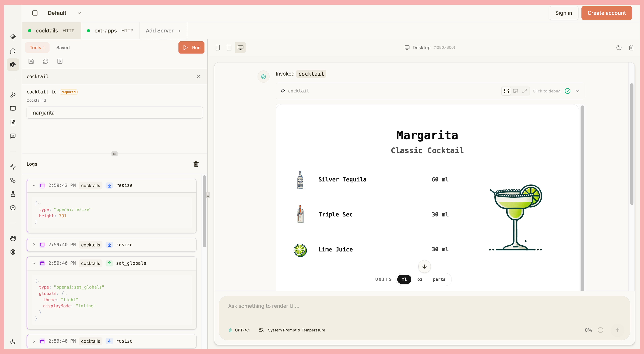Open the Saved tab
The image size is (644, 354).
(x=63, y=48)
